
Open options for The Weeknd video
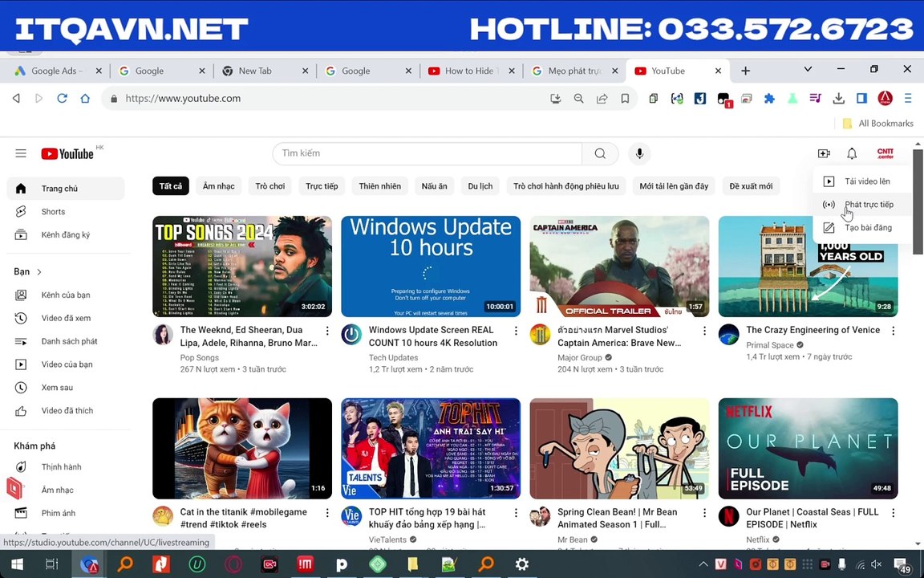coord(327,331)
